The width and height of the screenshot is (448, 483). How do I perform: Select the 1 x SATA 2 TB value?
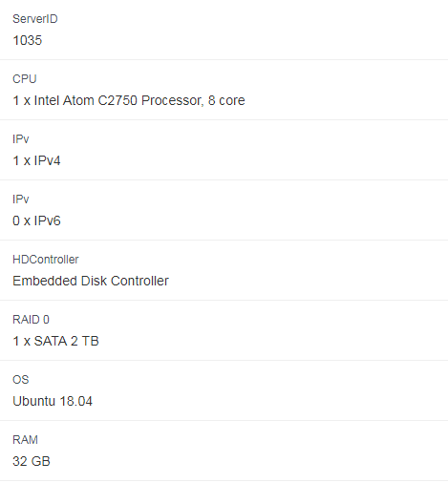coord(55,341)
